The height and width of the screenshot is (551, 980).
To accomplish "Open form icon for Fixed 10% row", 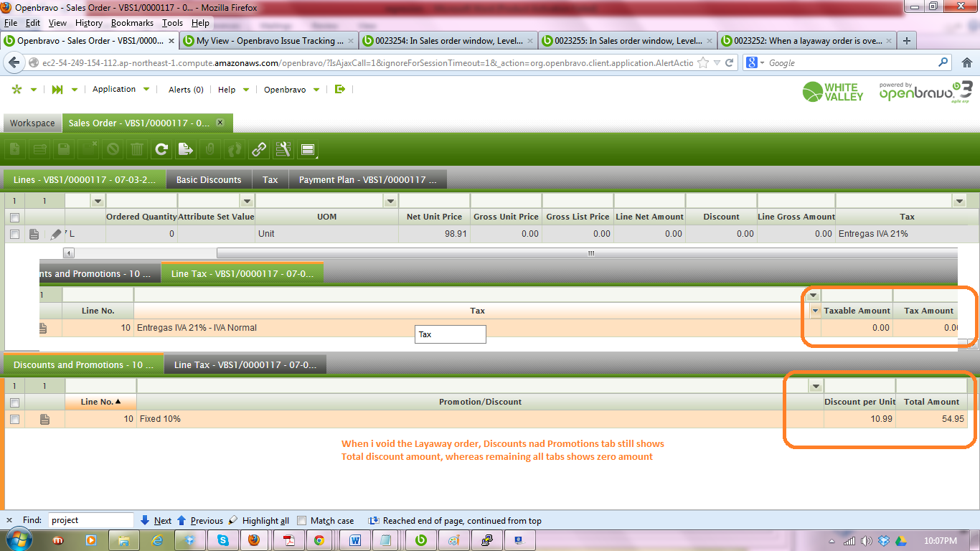I will (44, 419).
